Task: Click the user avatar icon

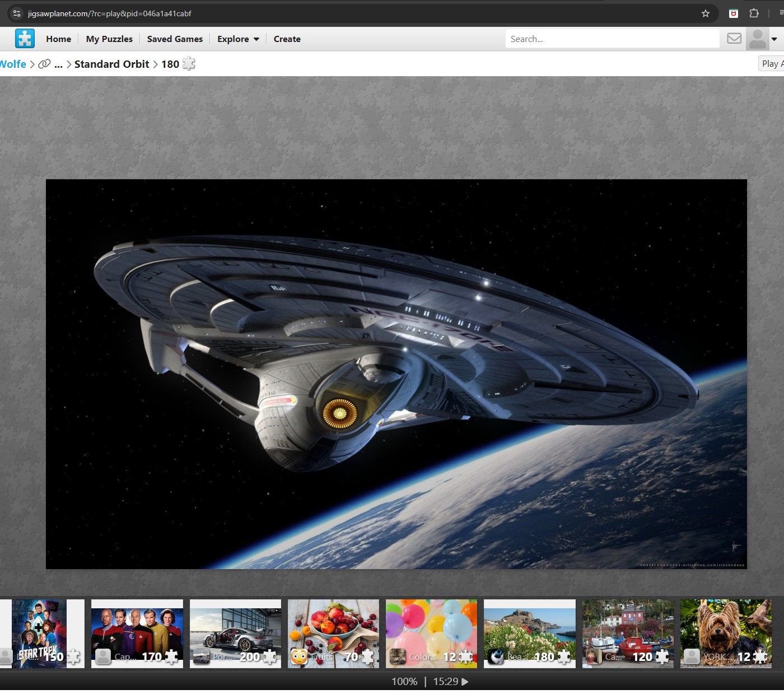Action: [757, 39]
